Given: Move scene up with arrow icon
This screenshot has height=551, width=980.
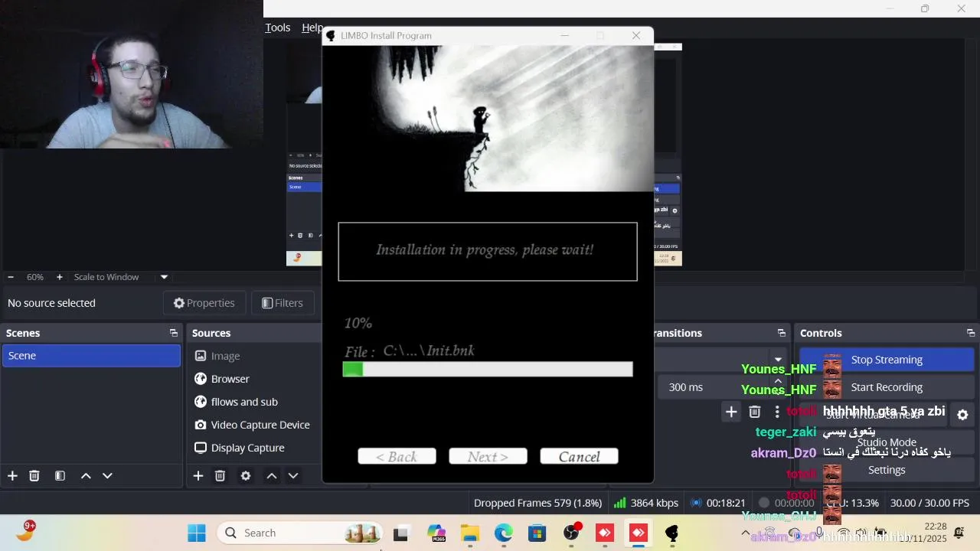Looking at the screenshot, I should pos(86,476).
